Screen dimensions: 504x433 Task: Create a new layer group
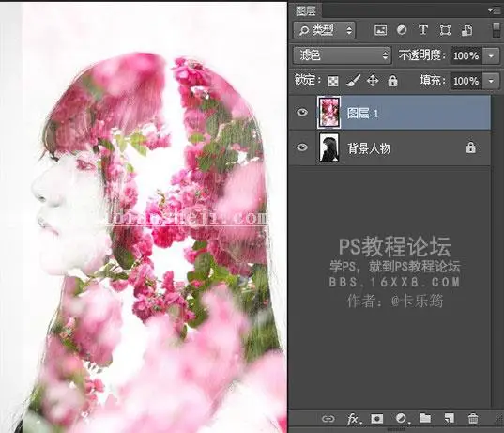point(425,418)
